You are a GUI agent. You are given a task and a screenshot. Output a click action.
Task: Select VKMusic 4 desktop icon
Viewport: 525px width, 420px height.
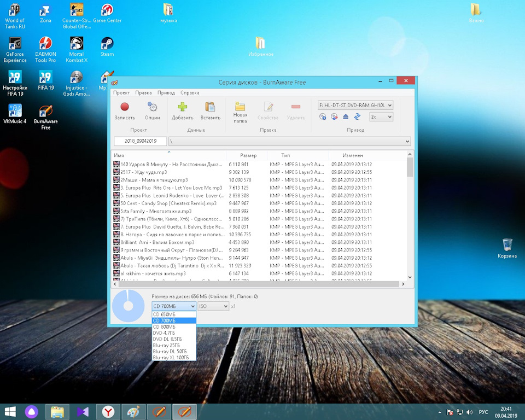pos(15,114)
